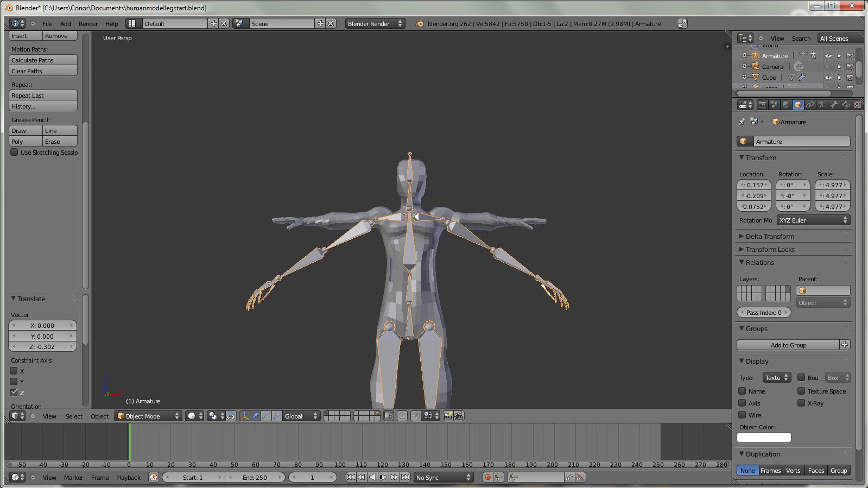Enable the Name display checkbox
868x488 pixels.
pos(742,391)
